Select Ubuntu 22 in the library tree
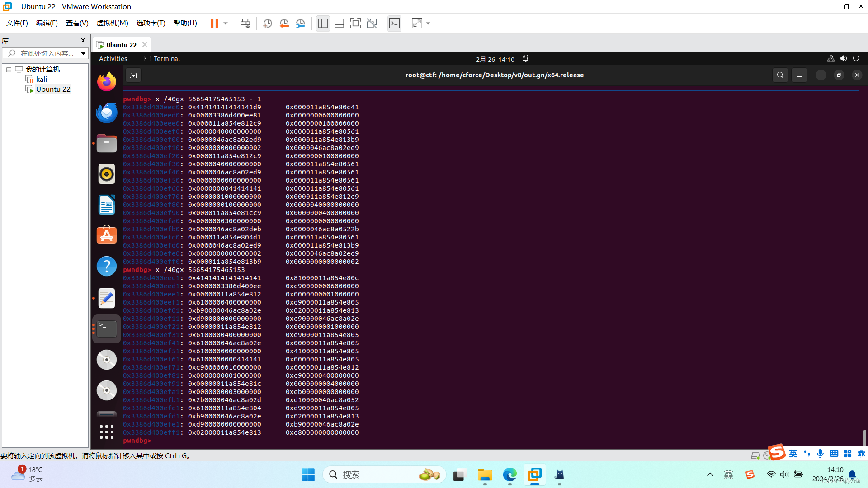 tap(53, 89)
